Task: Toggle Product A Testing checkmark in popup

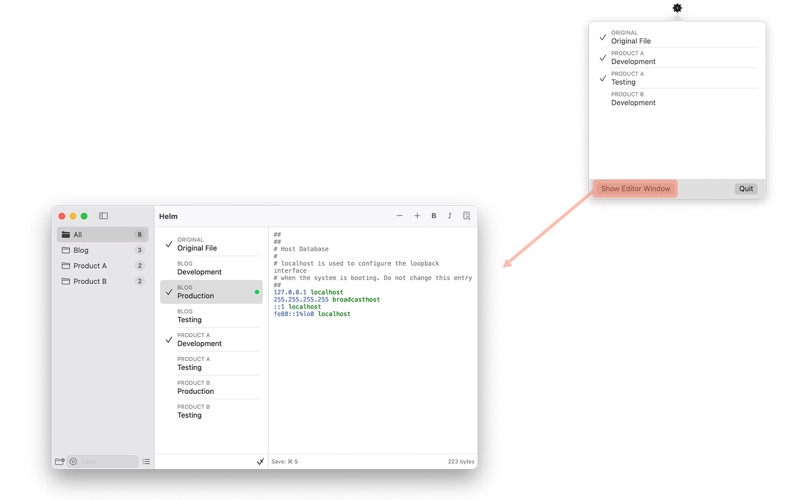Action: pyautogui.click(x=603, y=78)
